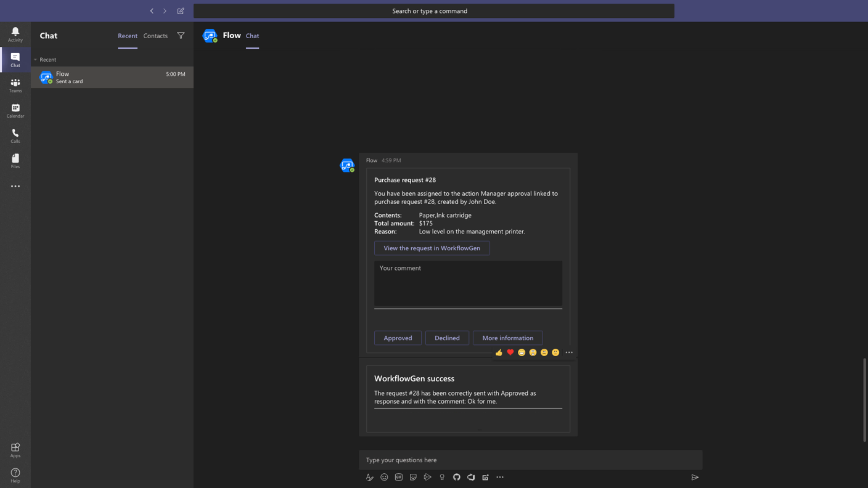The image size is (868, 488).
Task: Click the 5:00 PM time in chat list
Action: (176, 74)
